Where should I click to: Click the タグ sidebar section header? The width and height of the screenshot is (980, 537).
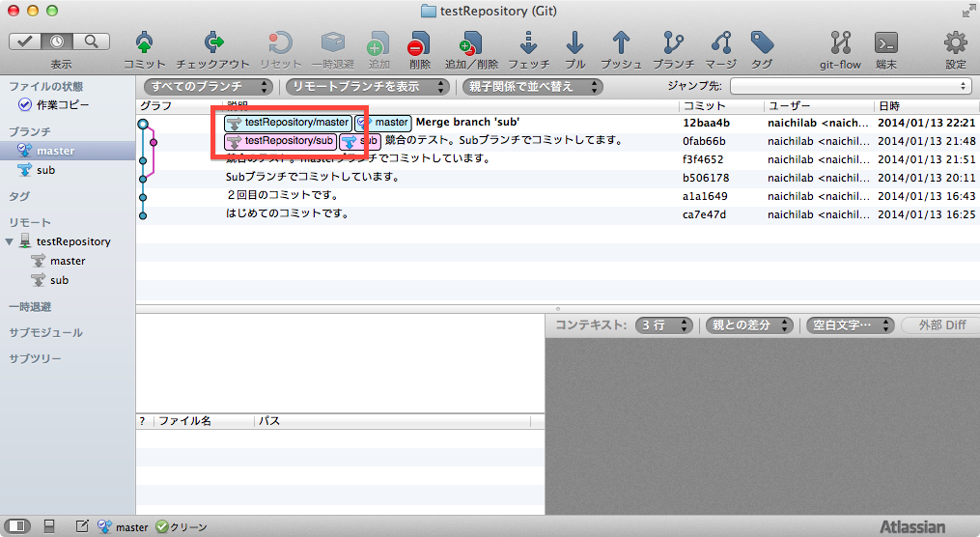18,196
